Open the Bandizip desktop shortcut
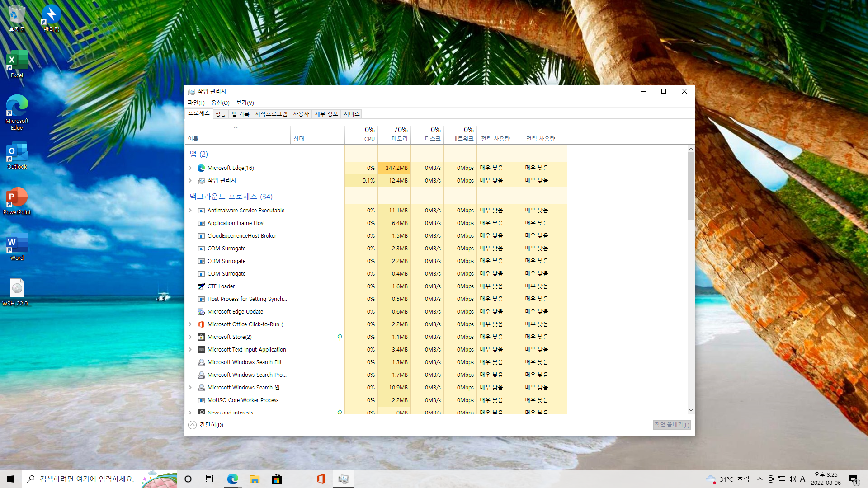Screen dimensions: 868x488 click(51, 19)
